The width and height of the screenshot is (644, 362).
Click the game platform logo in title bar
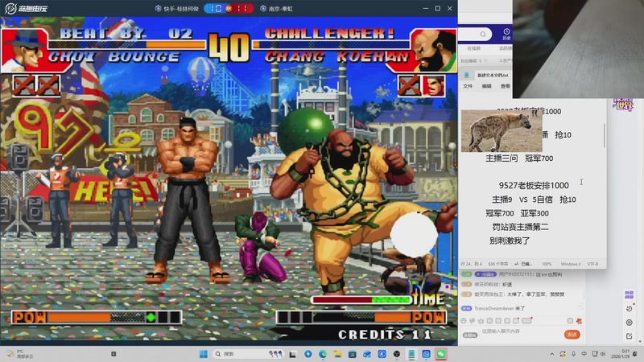26,8
